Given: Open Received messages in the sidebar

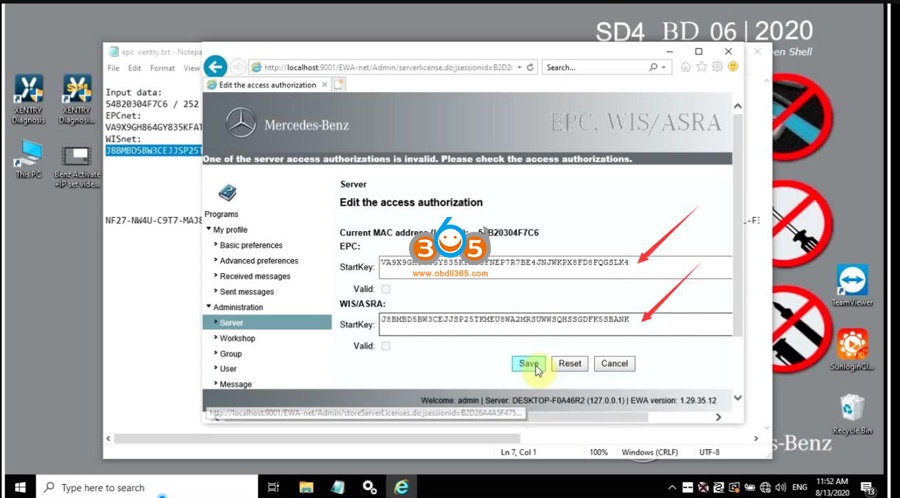Looking at the screenshot, I should 255,276.
